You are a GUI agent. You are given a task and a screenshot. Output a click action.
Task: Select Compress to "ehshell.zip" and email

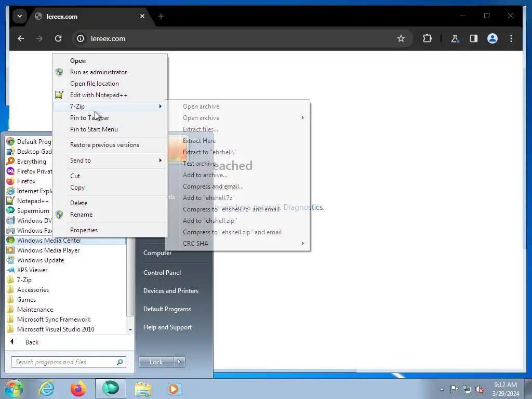tap(237, 232)
